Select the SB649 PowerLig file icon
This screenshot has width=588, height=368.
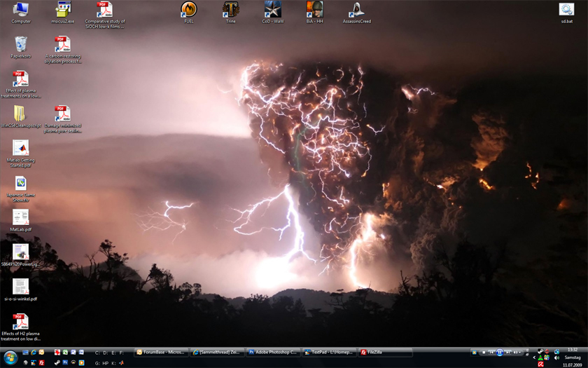20,255
